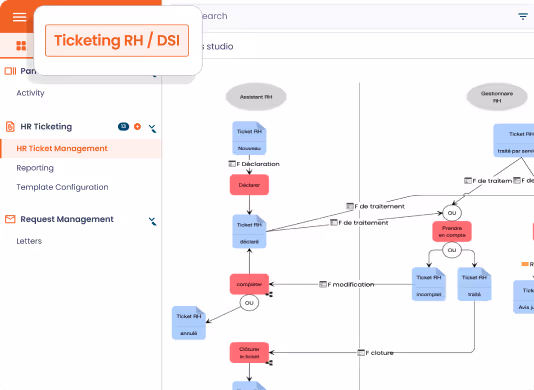Click the OU gateway above Prendre en compte
Viewport: 534px width, 390px height.
[x=452, y=213]
